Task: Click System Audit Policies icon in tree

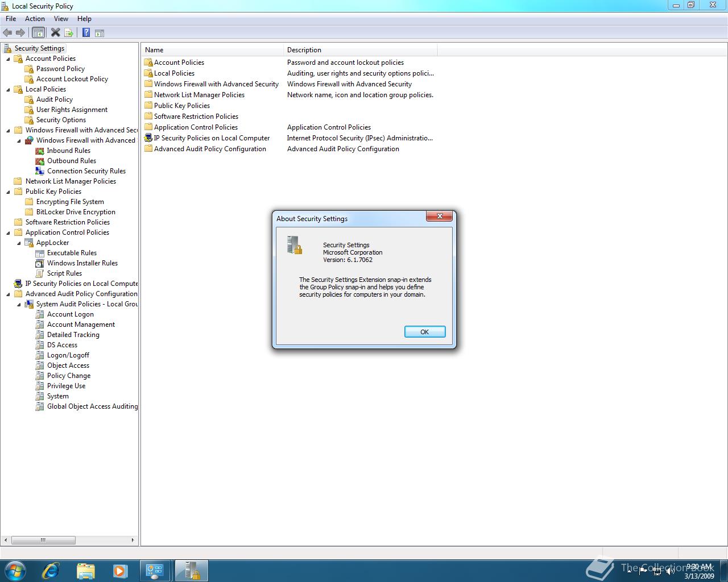Action: tap(29, 304)
